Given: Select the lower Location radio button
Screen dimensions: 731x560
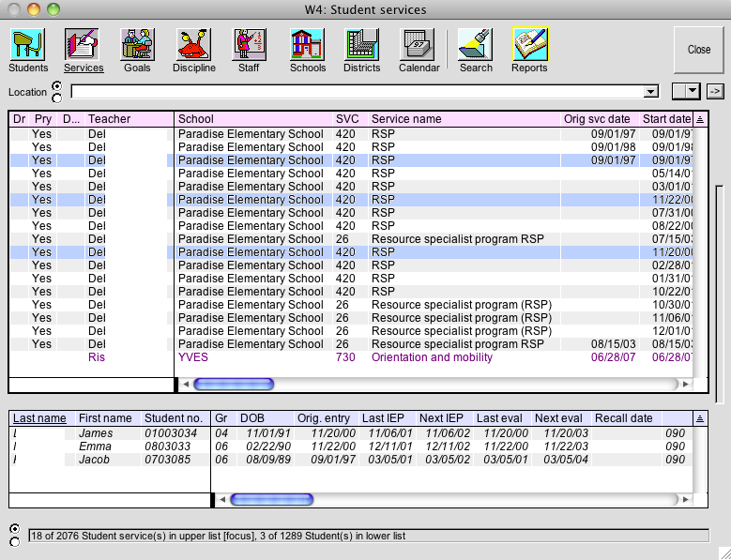Looking at the screenshot, I should [56, 98].
